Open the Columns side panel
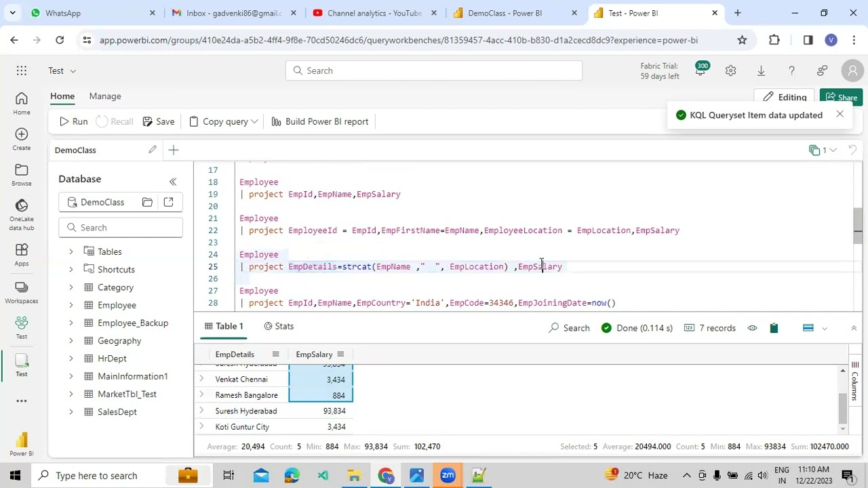 pyautogui.click(x=855, y=380)
